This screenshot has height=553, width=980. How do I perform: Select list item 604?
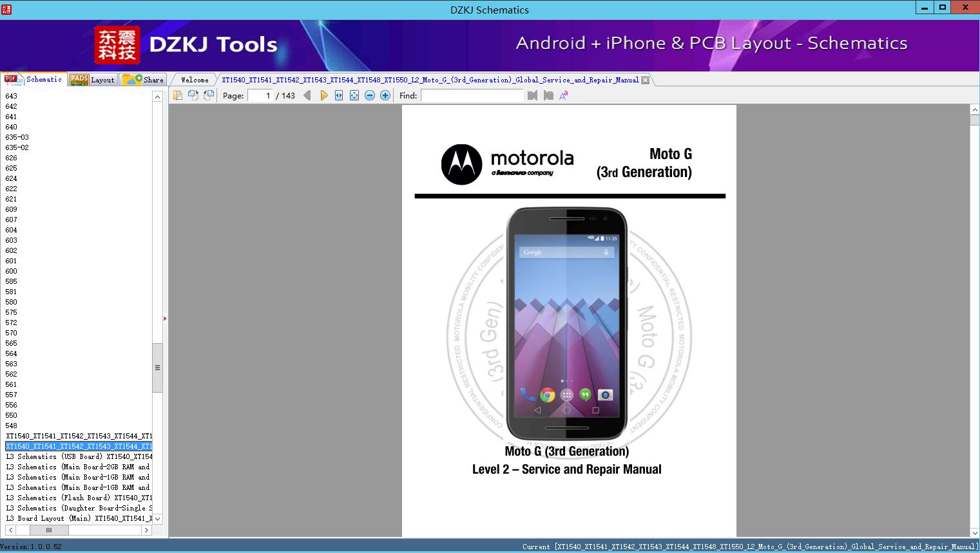(x=12, y=230)
